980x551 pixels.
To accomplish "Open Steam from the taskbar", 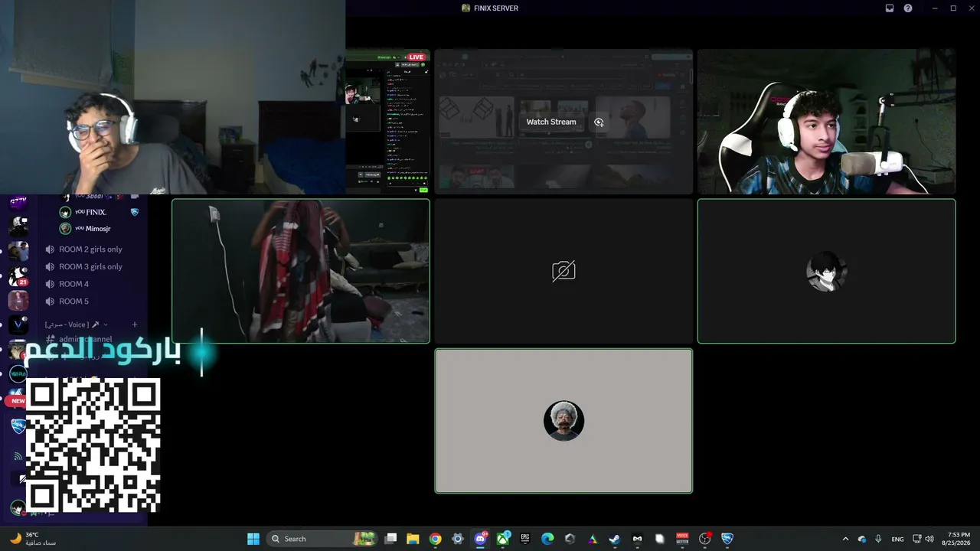I will (614, 539).
